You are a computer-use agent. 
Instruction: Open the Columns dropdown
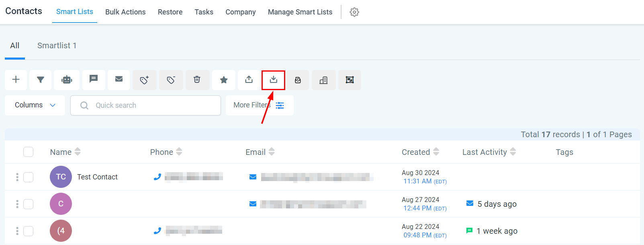point(35,105)
